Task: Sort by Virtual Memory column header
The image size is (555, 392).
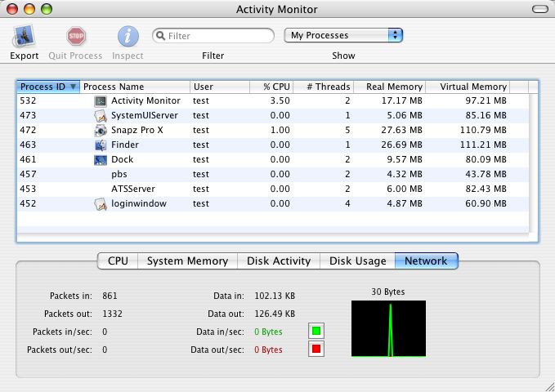Action: pyautogui.click(x=468, y=87)
